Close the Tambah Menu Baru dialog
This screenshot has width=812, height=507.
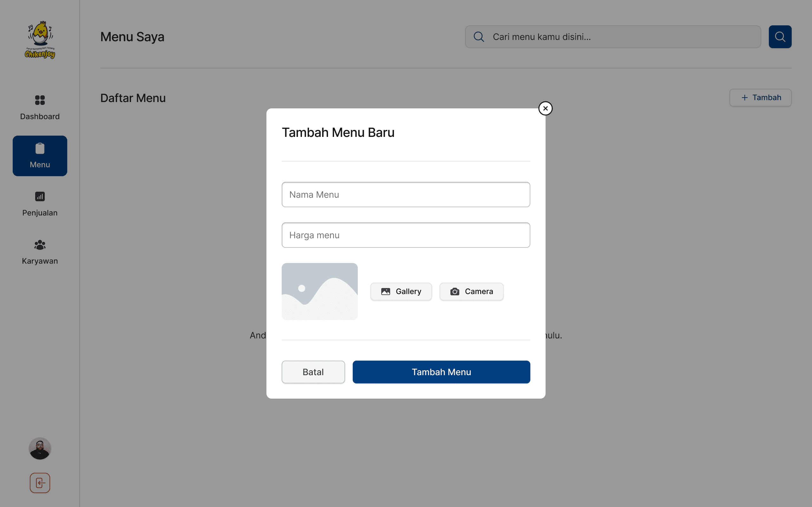[x=545, y=108]
